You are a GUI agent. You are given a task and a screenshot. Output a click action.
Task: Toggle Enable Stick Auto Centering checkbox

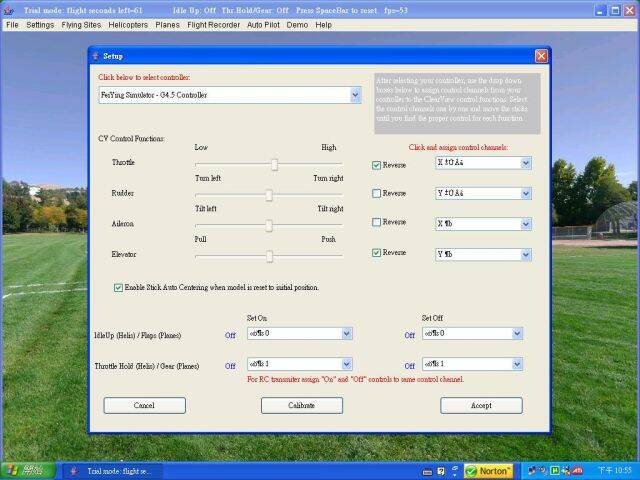pyautogui.click(x=118, y=288)
